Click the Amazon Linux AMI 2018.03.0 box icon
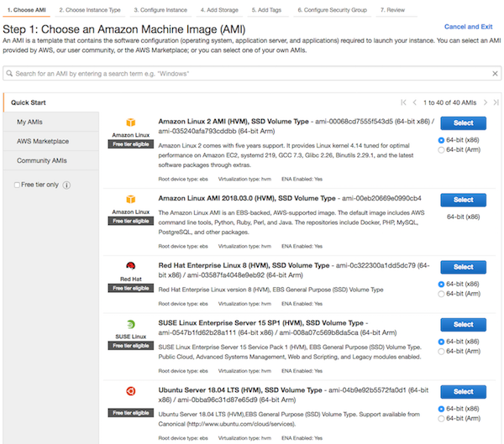 pos(130,199)
